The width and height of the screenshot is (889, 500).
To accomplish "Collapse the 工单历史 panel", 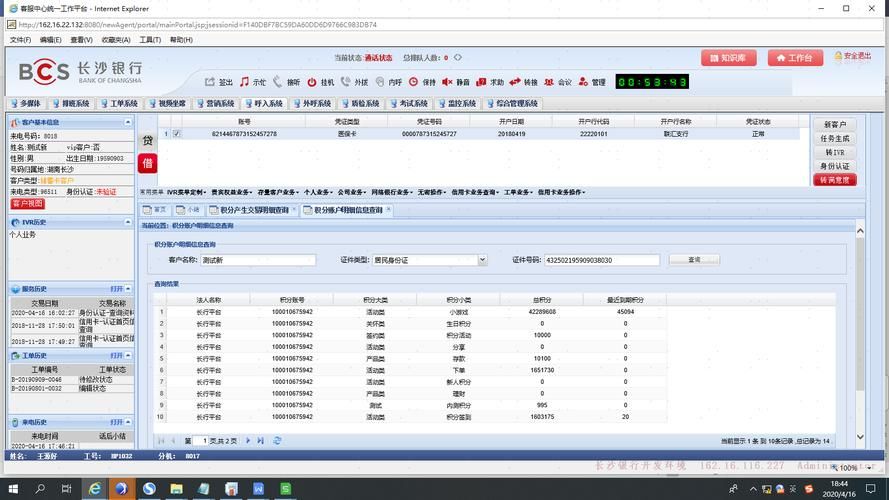I will coord(128,355).
